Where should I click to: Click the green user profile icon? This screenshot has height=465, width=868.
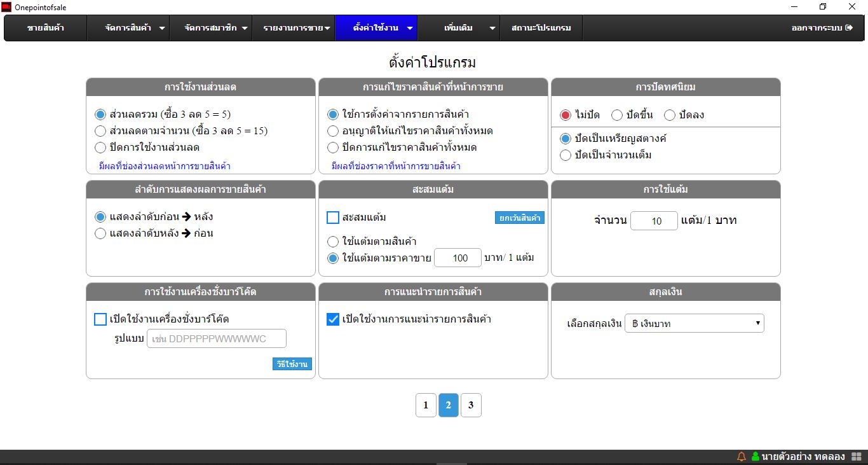pos(756,457)
